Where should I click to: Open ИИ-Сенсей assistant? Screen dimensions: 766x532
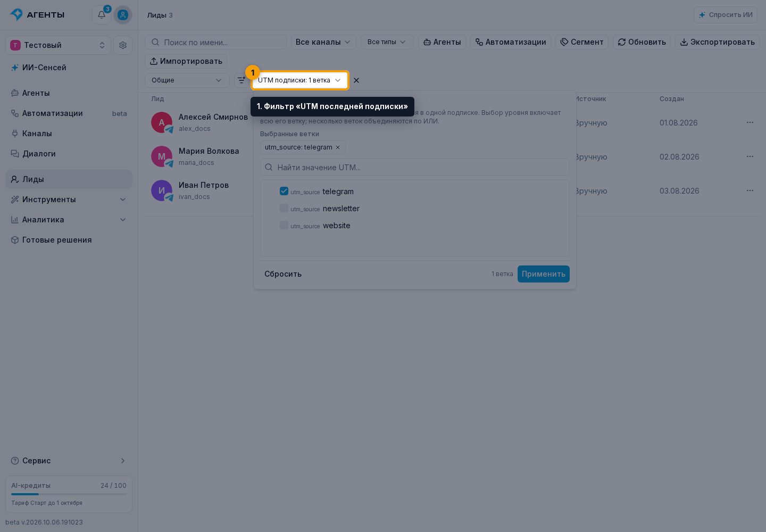pyautogui.click(x=69, y=68)
